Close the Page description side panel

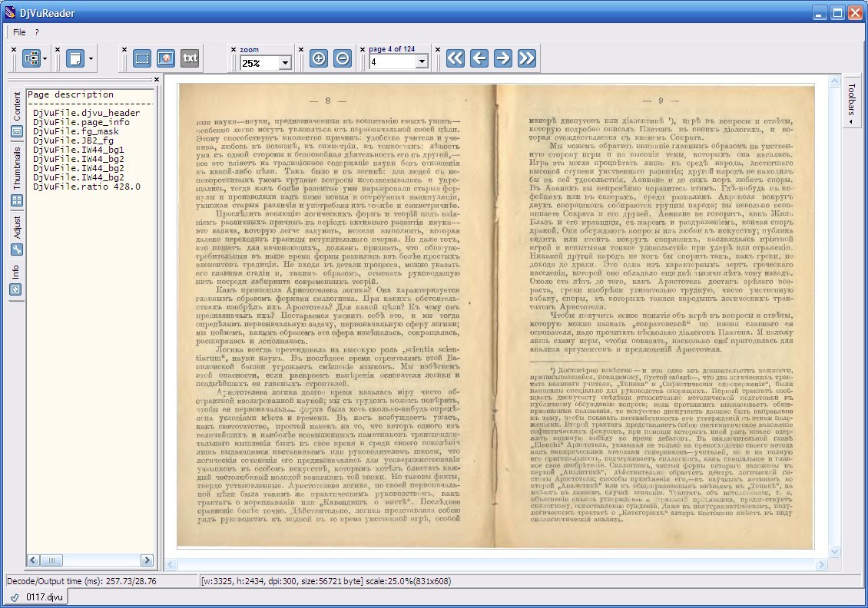coord(157,79)
